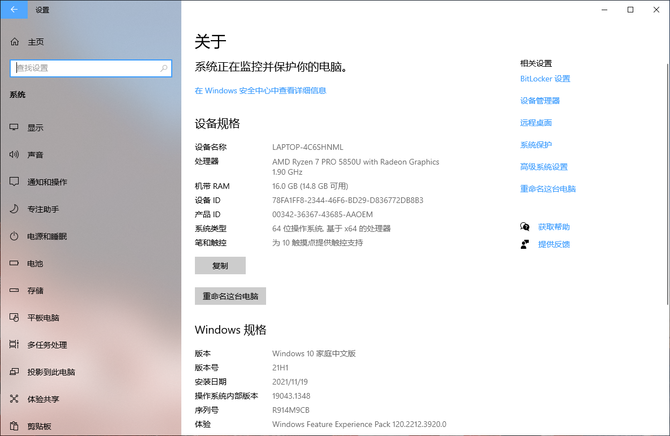Open the Windows 安全中心 details link
670x436 pixels.
coord(260,90)
